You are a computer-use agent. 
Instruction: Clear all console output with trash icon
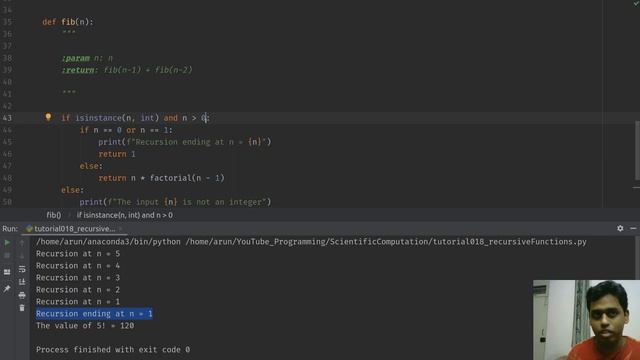point(22,308)
